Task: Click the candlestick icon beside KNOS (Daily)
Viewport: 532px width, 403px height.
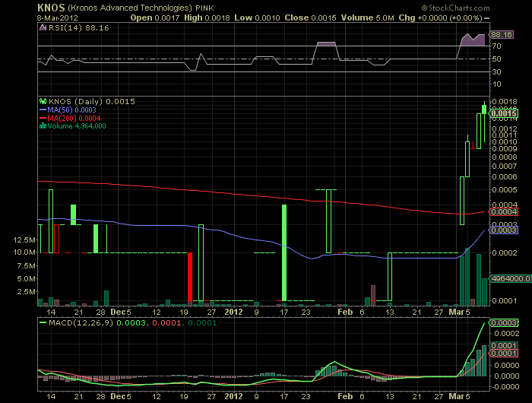Action: (43, 100)
